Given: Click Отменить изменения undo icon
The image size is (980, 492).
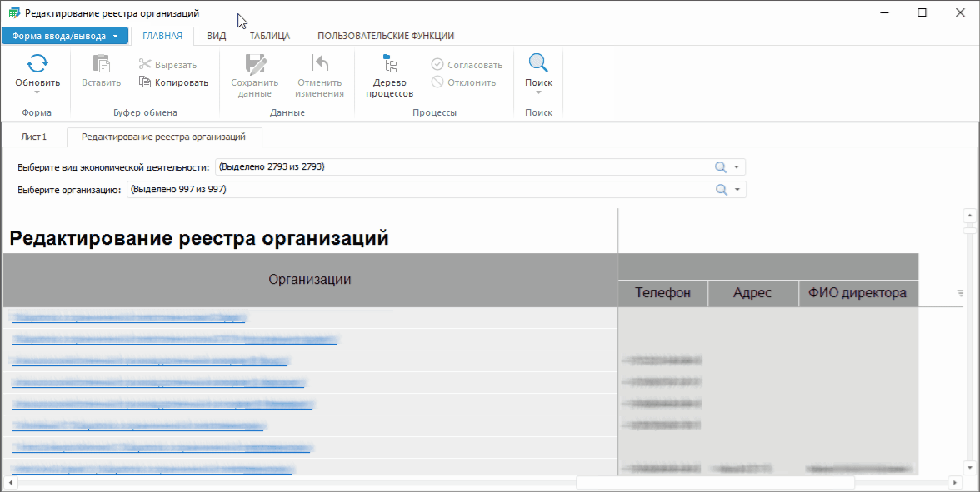Looking at the screenshot, I should (x=319, y=64).
